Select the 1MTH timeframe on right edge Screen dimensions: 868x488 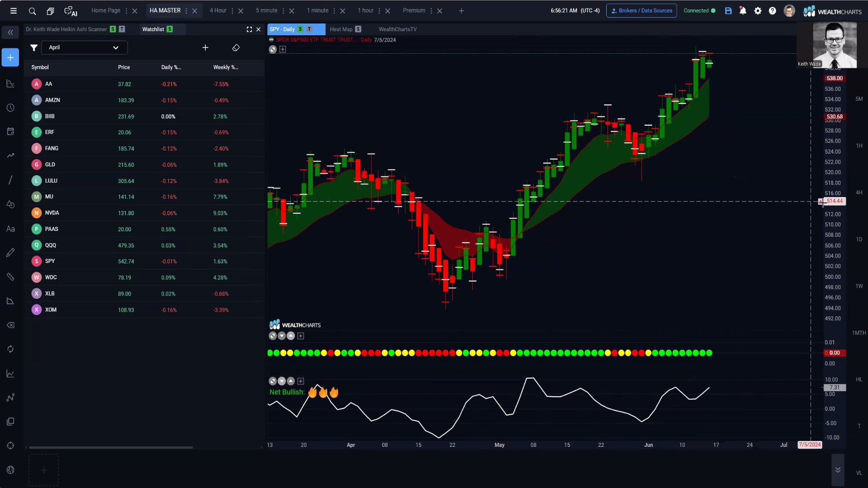pyautogui.click(x=859, y=333)
